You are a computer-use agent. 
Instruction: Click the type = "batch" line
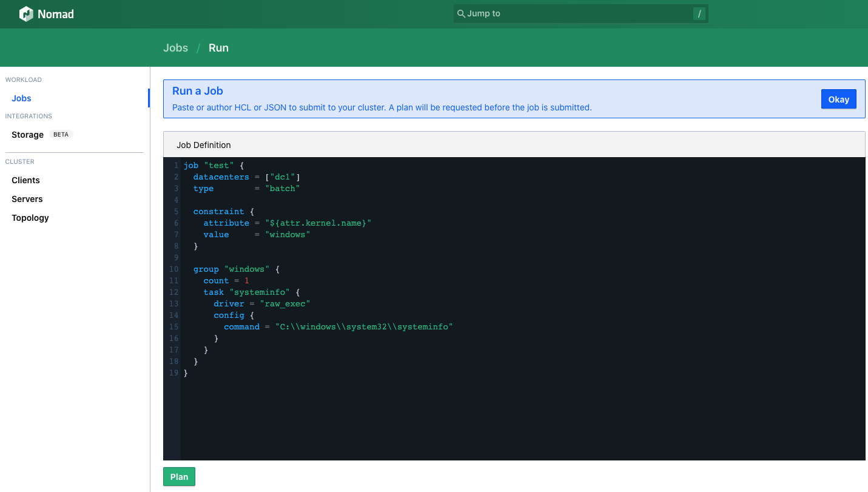coord(247,189)
